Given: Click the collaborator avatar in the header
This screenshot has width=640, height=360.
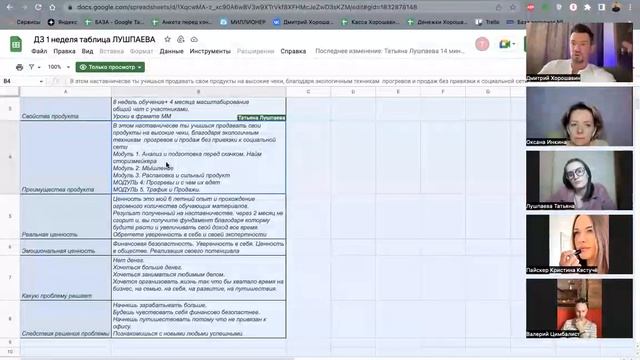Looking at the screenshot, I should 482,44.
